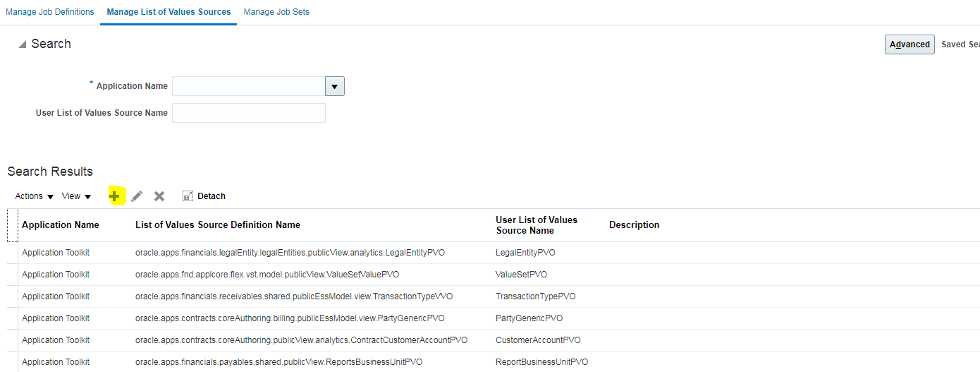Viewport: 980px width, 372px height.
Task: Click the X Delete icon
Action: coord(159,196)
